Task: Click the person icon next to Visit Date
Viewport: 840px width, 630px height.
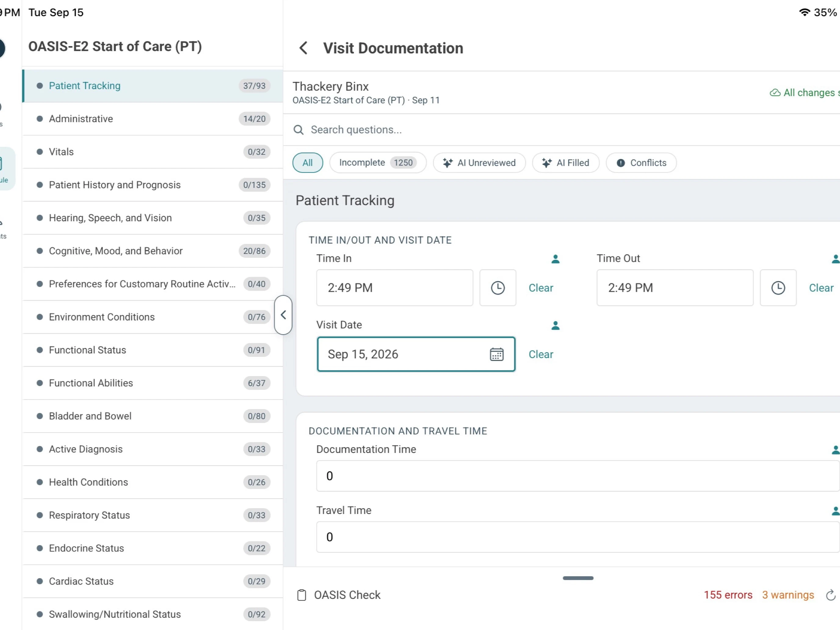Action: tap(555, 325)
